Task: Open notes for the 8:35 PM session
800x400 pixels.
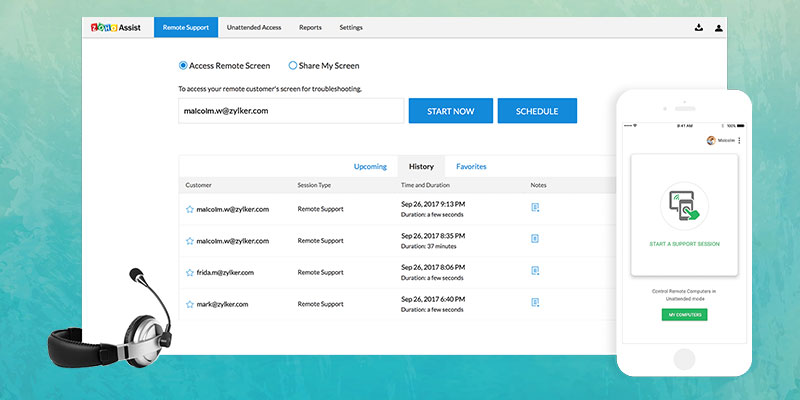Action: 536,240
